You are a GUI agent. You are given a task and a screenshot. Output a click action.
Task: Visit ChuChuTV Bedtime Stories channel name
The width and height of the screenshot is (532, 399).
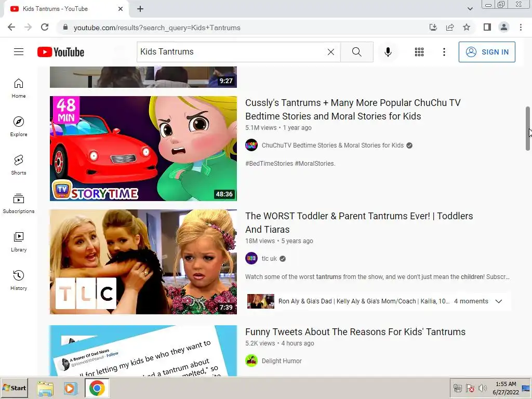332,145
